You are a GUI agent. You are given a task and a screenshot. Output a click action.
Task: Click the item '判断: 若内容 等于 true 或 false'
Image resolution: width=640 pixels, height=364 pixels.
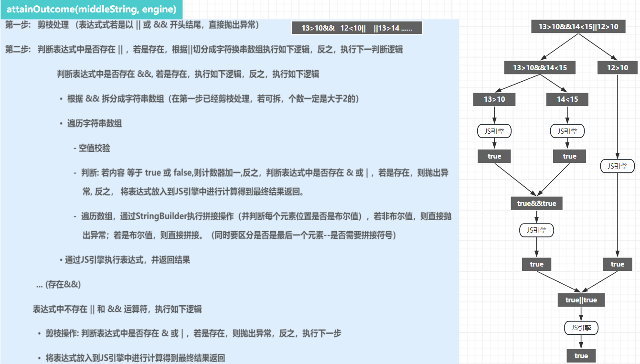tap(261, 182)
